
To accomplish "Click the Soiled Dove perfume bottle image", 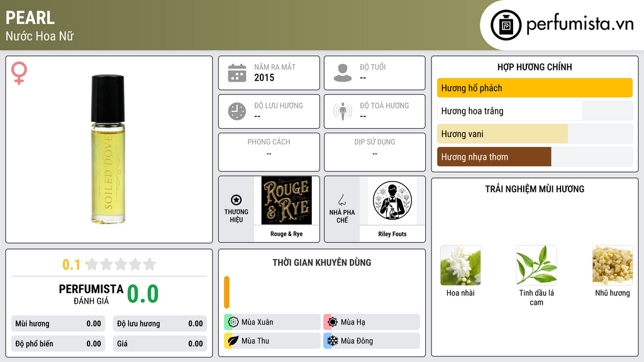I will (x=108, y=150).
